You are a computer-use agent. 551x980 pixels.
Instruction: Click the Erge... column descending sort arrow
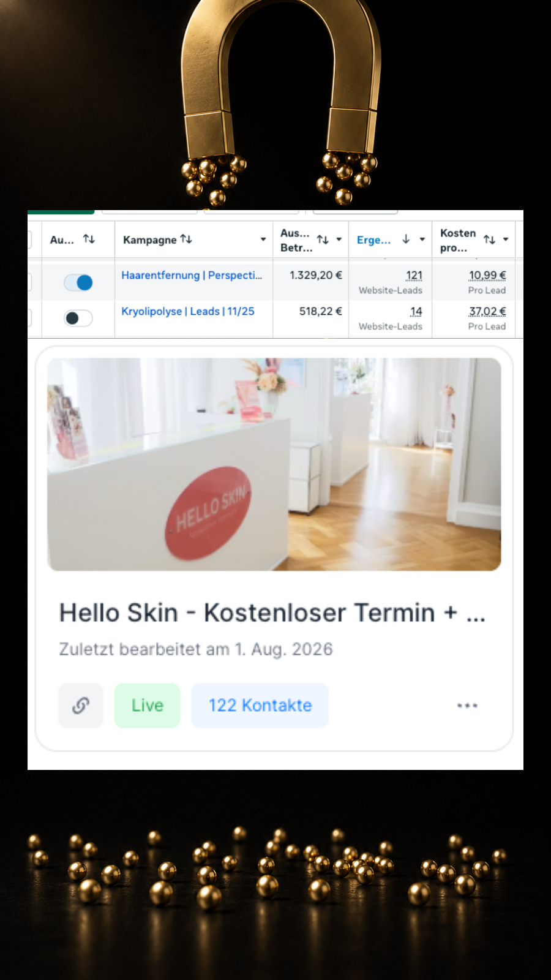pos(406,239)
